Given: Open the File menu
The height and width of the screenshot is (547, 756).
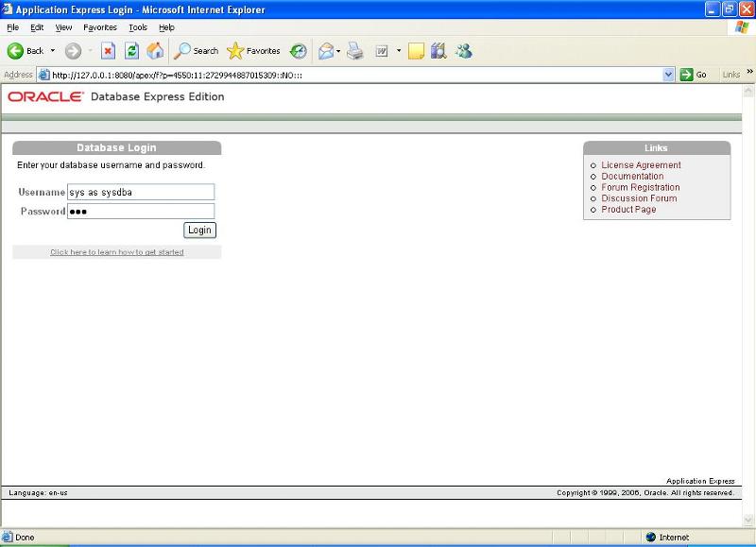Looking at the screenshot, I should [x=13, y=27].
